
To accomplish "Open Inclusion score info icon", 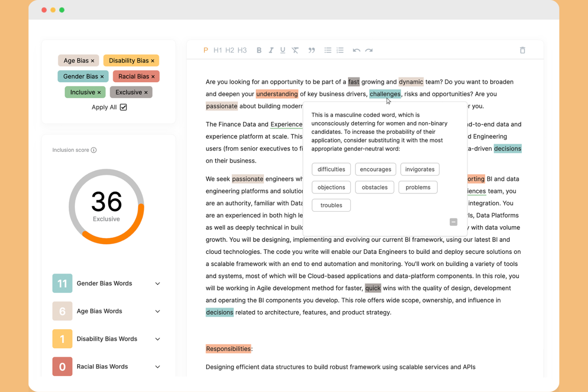I will (x=94, y=150).
